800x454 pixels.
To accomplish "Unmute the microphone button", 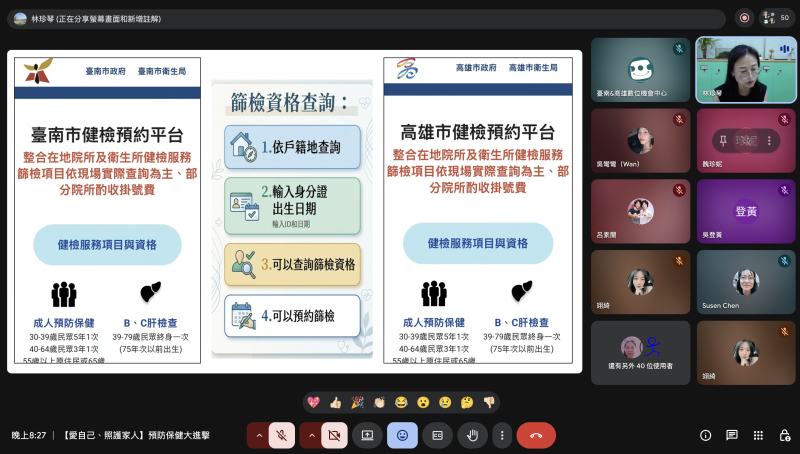I will pyautogui.click(x=282, y=435).
